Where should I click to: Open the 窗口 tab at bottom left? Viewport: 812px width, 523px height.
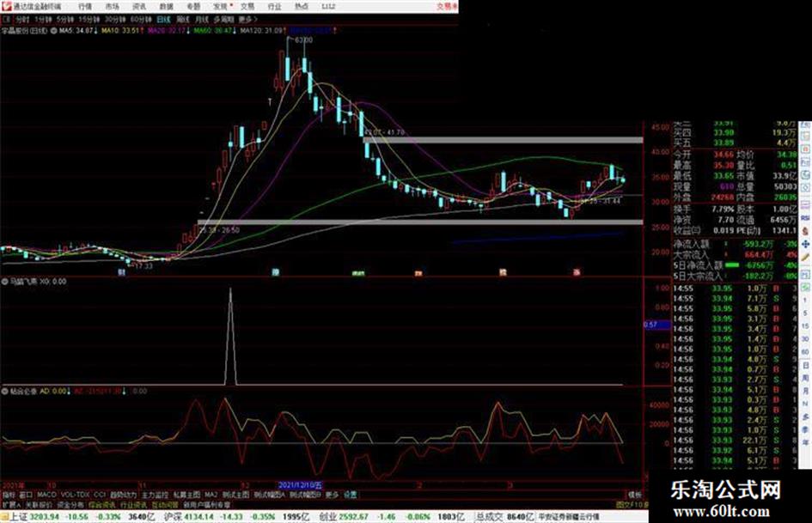tap(26, 495)
